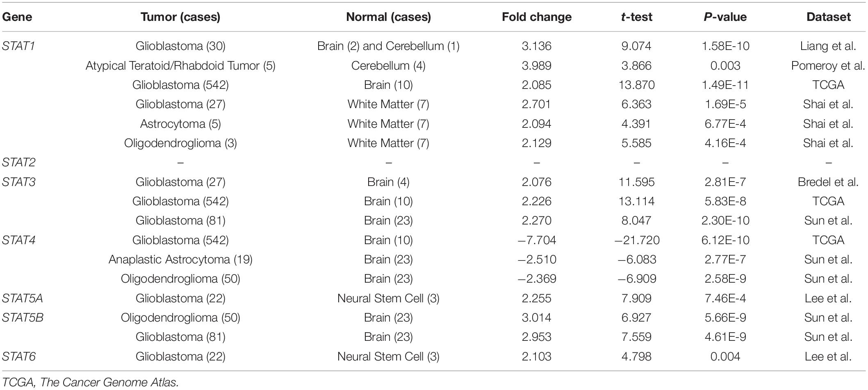This screenshot has height=390, width=868.
Task: Click the TCGA footnote text
Action: click(x=90, y=383)
